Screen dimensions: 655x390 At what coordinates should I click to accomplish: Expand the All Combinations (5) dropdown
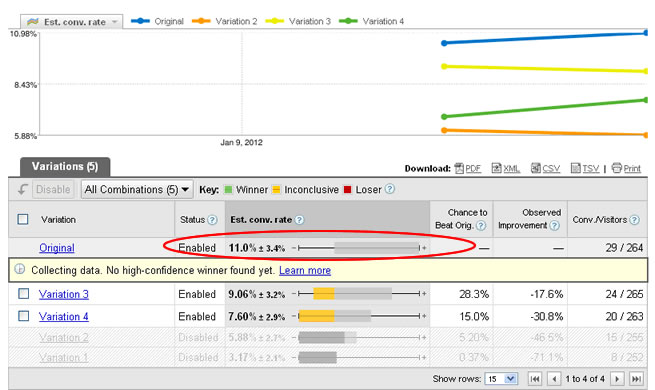[x=137, y=190]
